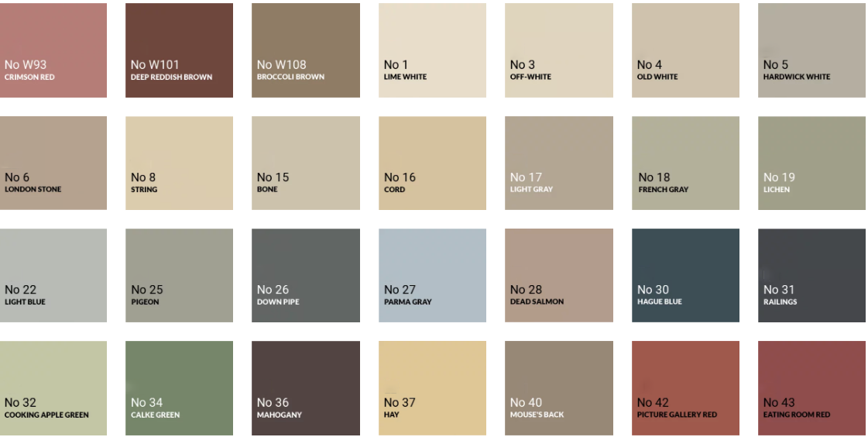Choose the No 26 Down Pipe swatch
868x437 pixels.
[306, 275]
